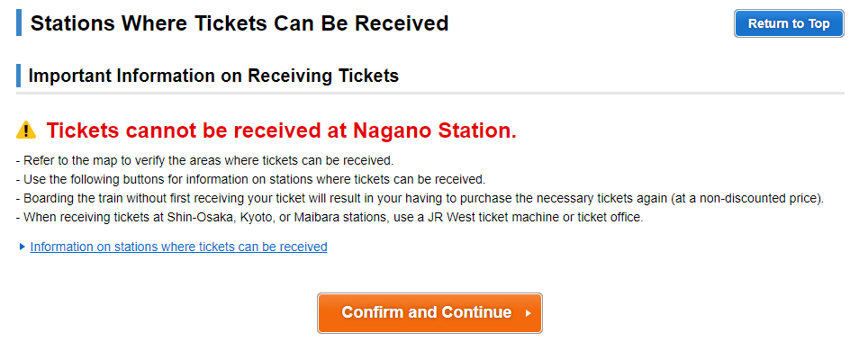Click the line about boarding without a ticket

click(420, 198)
